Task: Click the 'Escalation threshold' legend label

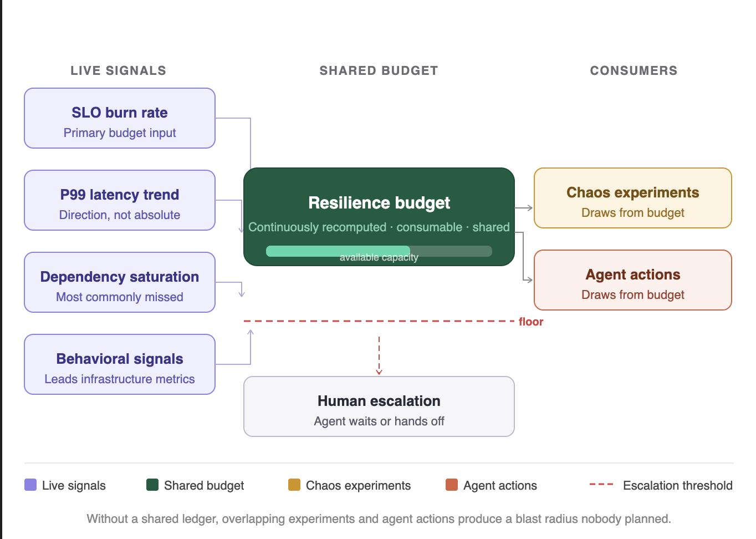Action: 678,486
